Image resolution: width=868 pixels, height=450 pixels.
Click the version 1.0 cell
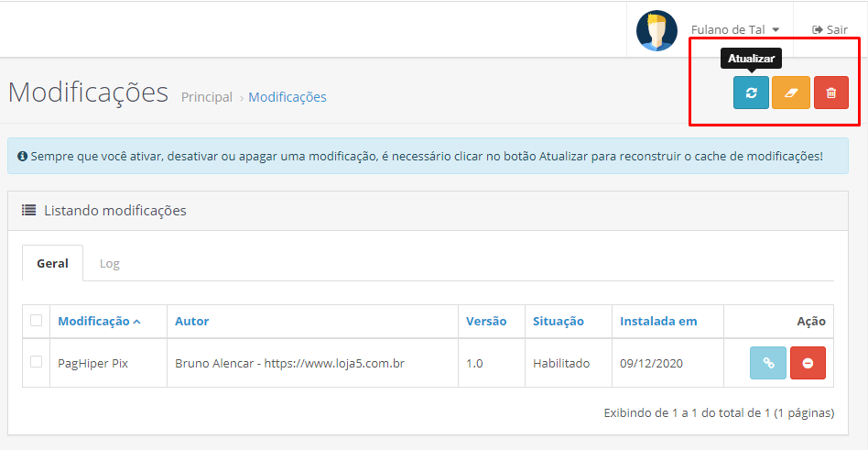point(492,364)
